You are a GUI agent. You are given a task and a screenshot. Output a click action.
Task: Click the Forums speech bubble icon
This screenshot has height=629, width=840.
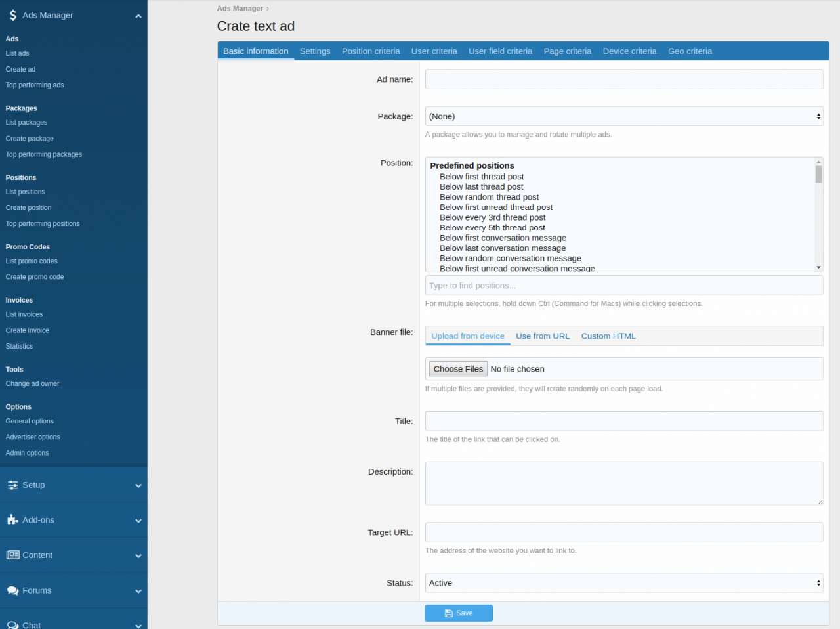[12, 590]
